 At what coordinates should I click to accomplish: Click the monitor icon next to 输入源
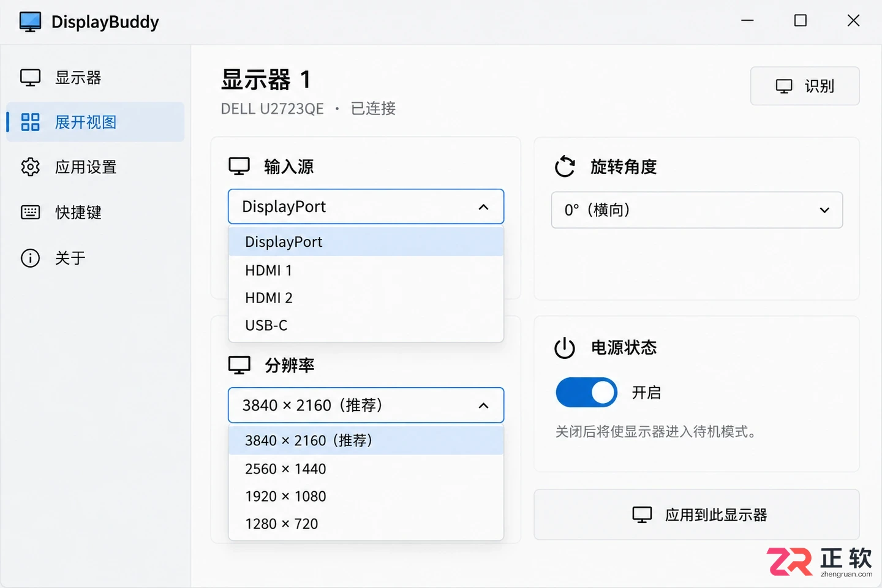[x=239, y=166]
